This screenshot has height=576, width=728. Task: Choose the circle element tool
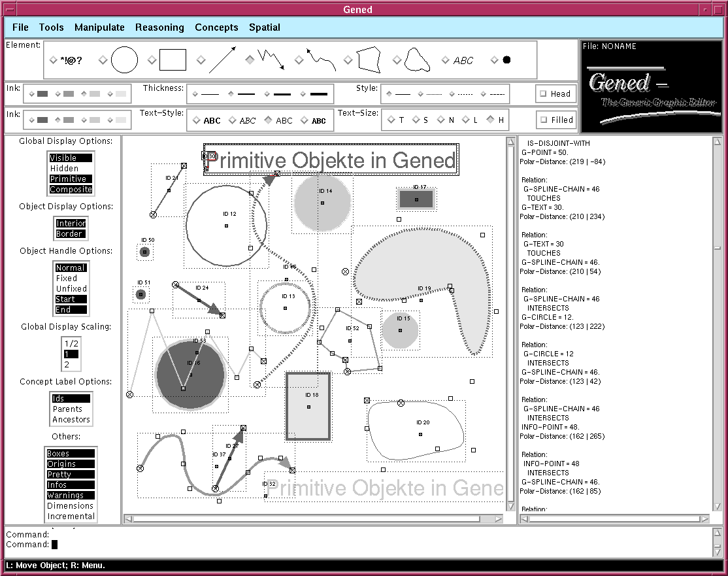tap(119, 60)
